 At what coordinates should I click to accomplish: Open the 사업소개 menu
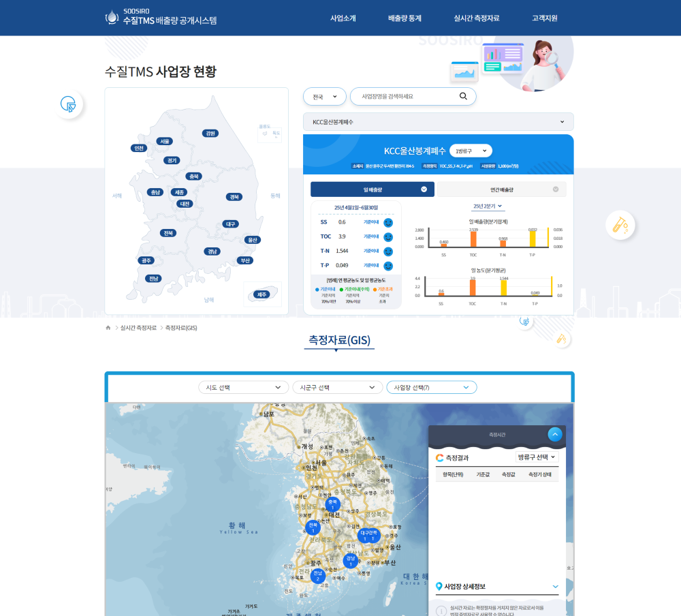point(343,18)
